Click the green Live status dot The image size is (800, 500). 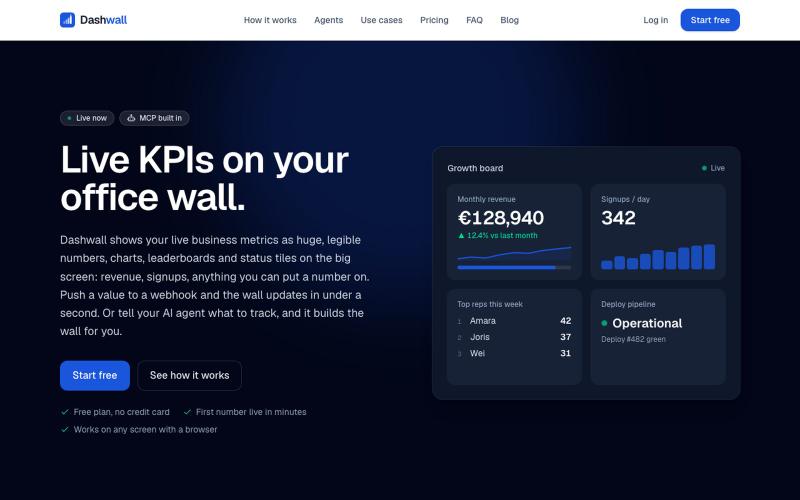(x=705, y=168)
